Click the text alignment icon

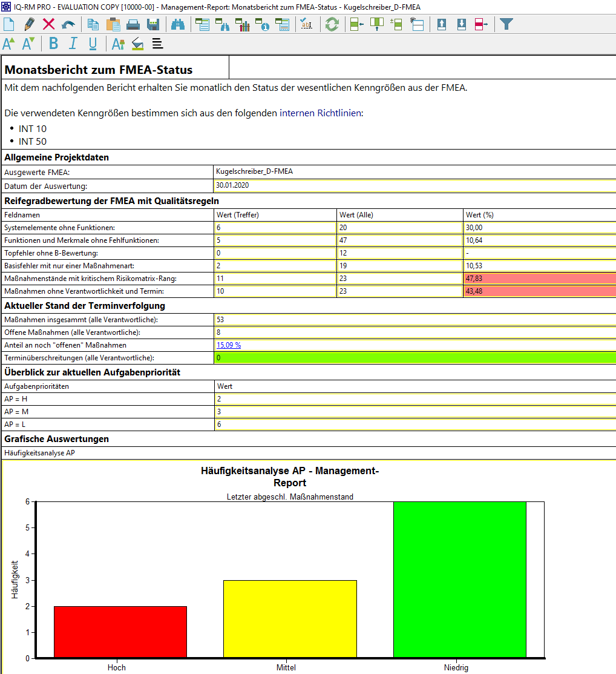click(x=157, y=44)
